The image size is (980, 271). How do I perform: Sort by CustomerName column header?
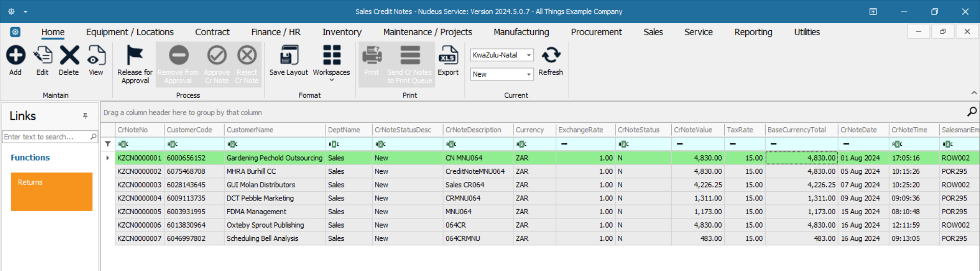point(275,130)
